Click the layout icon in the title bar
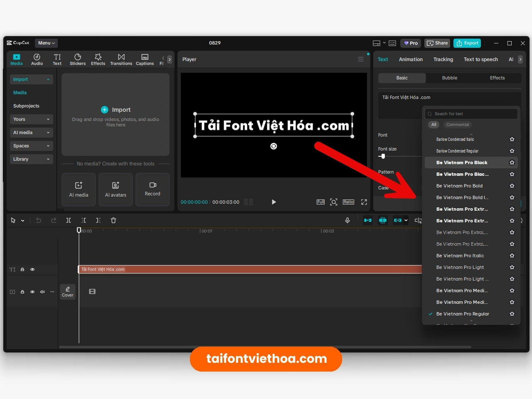Viewport: 532px width, 399px height. tap(377, 43)
